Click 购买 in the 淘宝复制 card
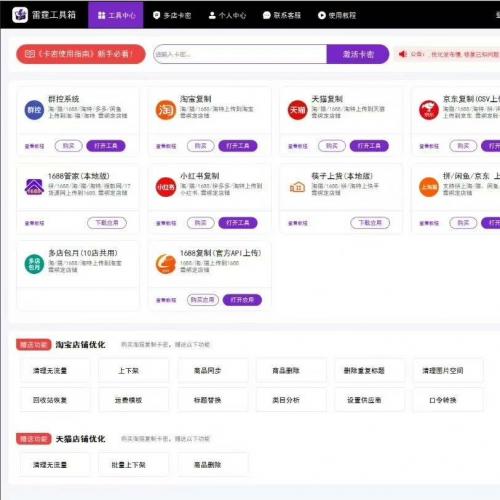 coord(200,146)
